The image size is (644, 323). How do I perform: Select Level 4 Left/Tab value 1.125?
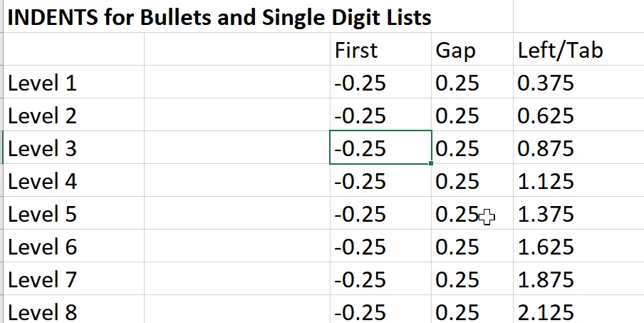[x=578, y=181]
